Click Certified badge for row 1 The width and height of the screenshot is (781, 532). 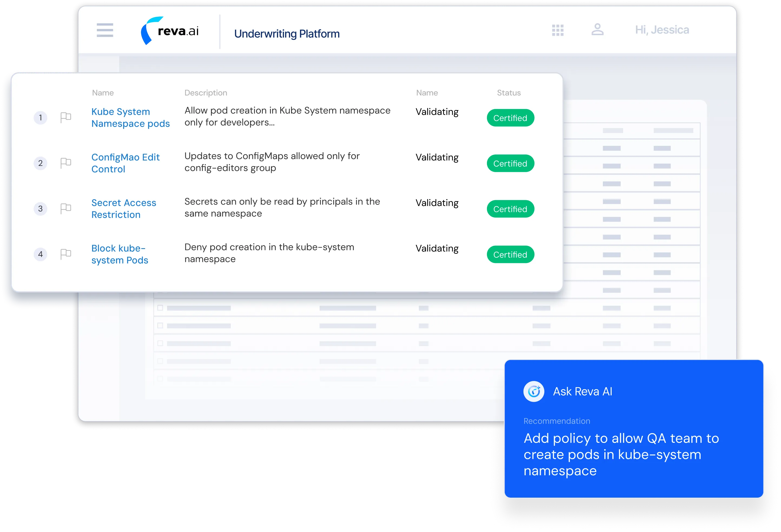coord(510,118)
